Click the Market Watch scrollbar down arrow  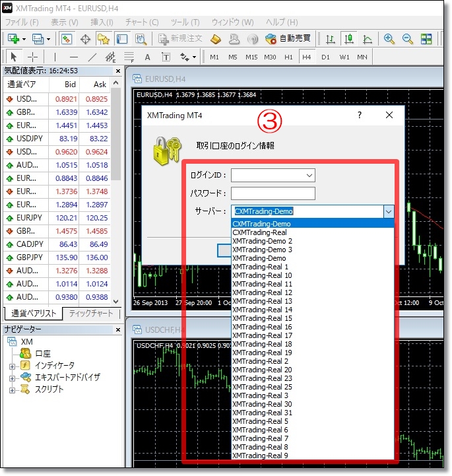tap(115, 302)
